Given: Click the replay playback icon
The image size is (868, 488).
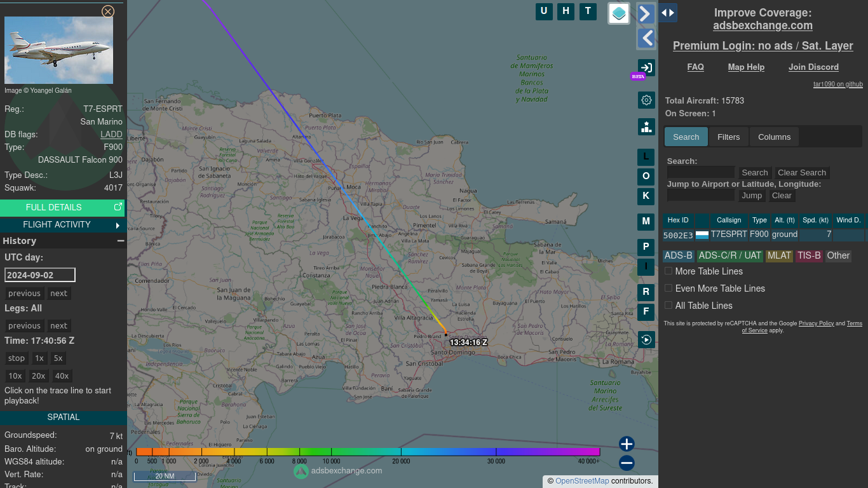Looking at the screenshot, I should (x=646, y=339).
